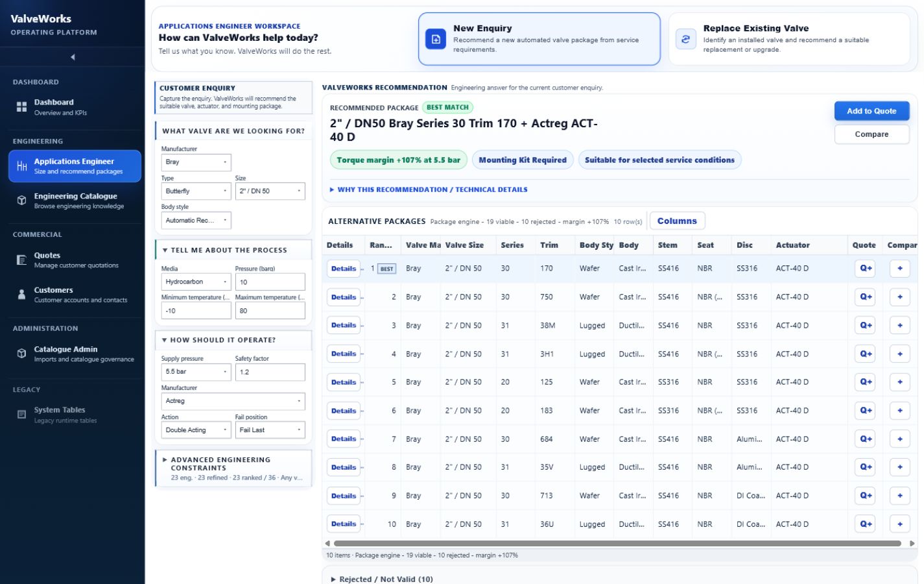This screenshot has width=924, height=584.
Task: Click the Engineering Catalogue cube icon
Action: 21,201
